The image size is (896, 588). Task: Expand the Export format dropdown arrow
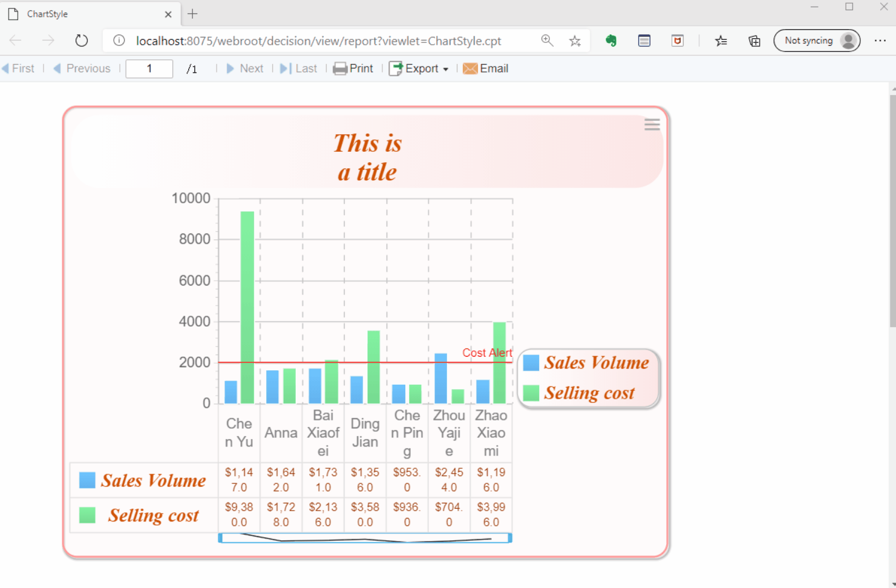pyautogui.click(x=446, y=68)
